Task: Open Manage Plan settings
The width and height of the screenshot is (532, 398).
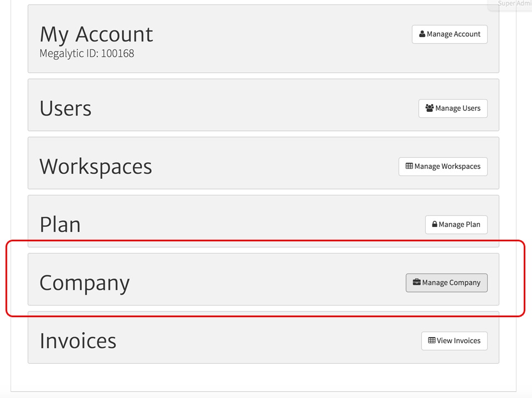Action: point(456,225)
